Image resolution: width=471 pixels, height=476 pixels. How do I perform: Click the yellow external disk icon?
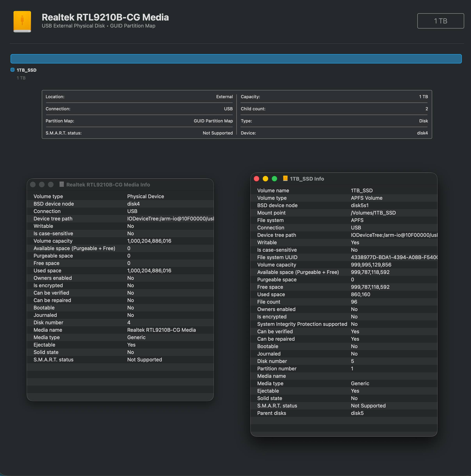coord(22,21)
